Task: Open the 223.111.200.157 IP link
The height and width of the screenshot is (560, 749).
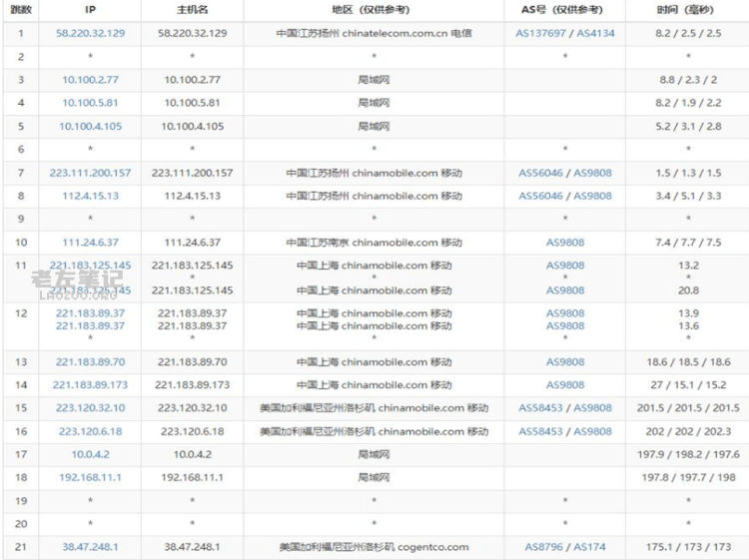Action: (x=91, y=173)
